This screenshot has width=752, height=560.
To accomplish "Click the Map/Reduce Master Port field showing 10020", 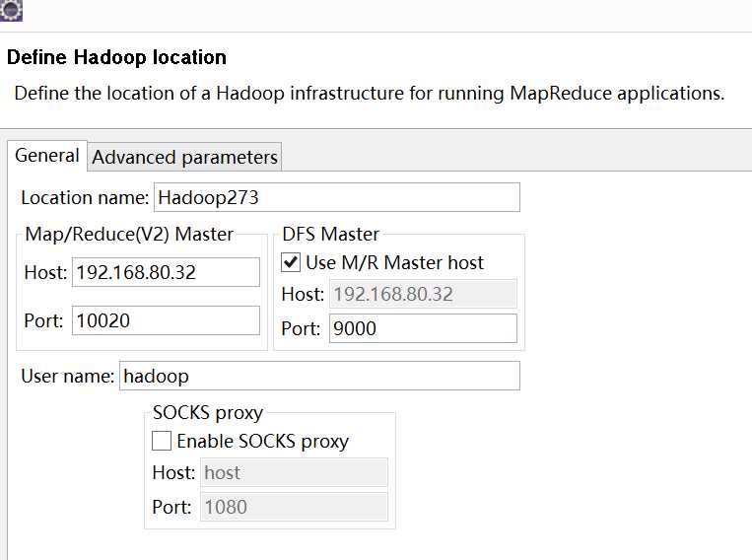I will pyautogui.click(x=166, y=320).
